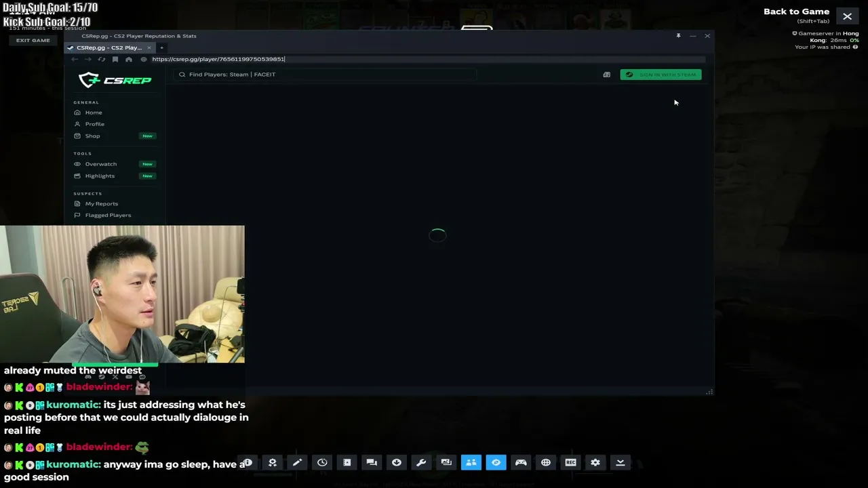
Task: Open the gear settings icon in the overlay toolbar
Action: 595,462
